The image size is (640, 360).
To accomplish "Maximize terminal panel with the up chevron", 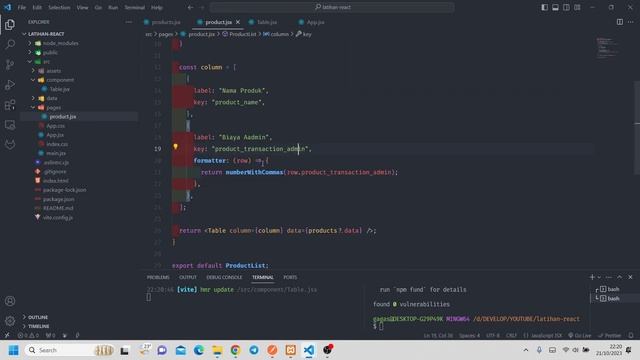I will click(620, 277).
